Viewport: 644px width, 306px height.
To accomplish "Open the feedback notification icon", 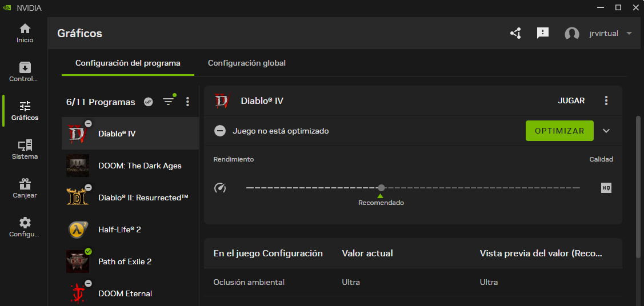I will pyautogui.click(x=543, y=33).
